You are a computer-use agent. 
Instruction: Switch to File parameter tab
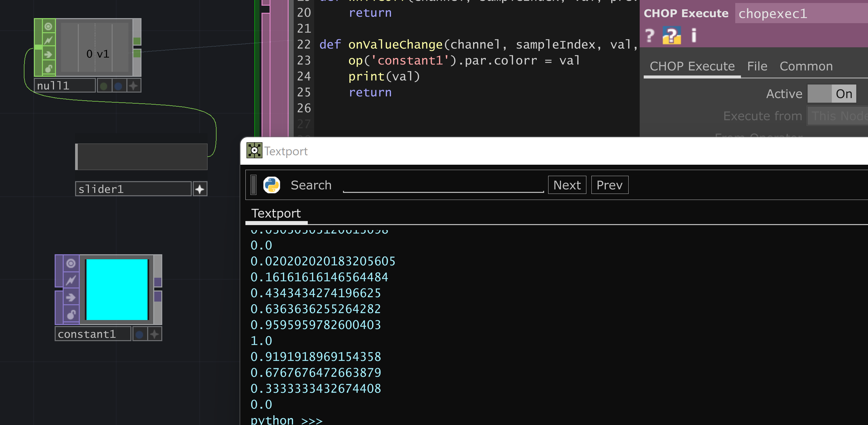pyautogui.click(x=757, y=66)
